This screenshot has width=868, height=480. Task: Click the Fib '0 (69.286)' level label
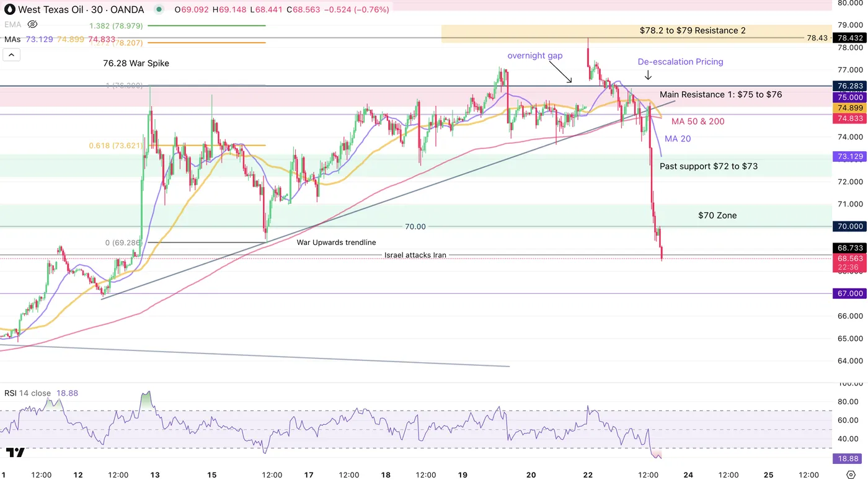click(x=123, y=242)
